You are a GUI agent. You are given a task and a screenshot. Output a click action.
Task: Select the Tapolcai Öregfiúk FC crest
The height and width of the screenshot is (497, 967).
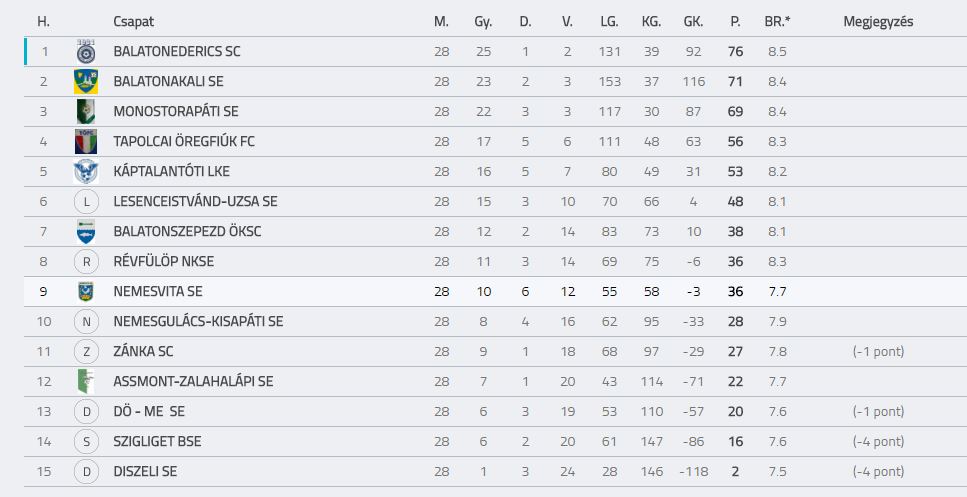point(86,141)
